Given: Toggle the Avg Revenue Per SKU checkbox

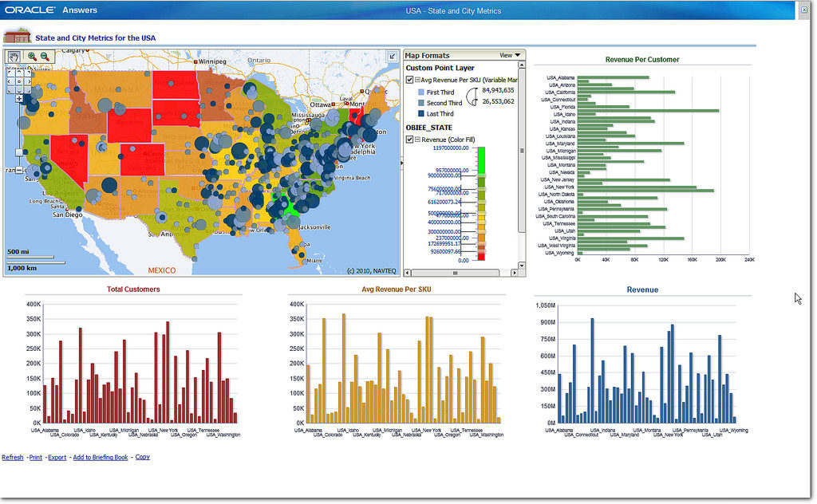Looking at the screenshot, I should pyautogui.click(x=409, y=80).
